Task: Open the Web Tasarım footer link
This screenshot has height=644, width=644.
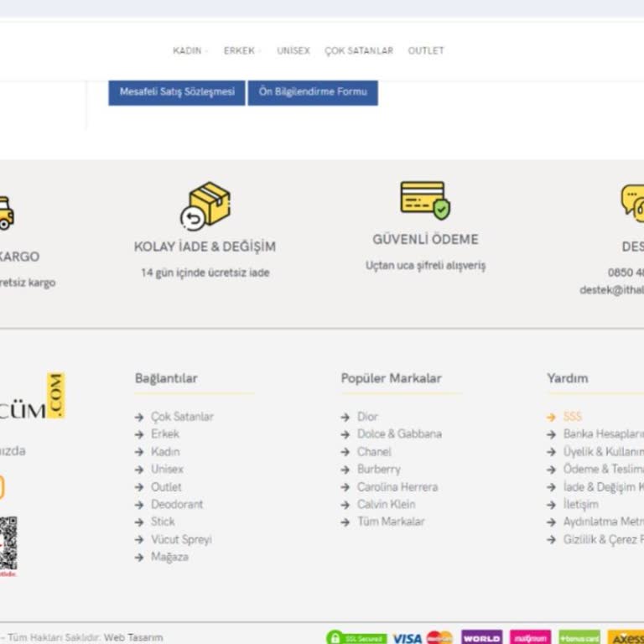Action: coord(133,637)
